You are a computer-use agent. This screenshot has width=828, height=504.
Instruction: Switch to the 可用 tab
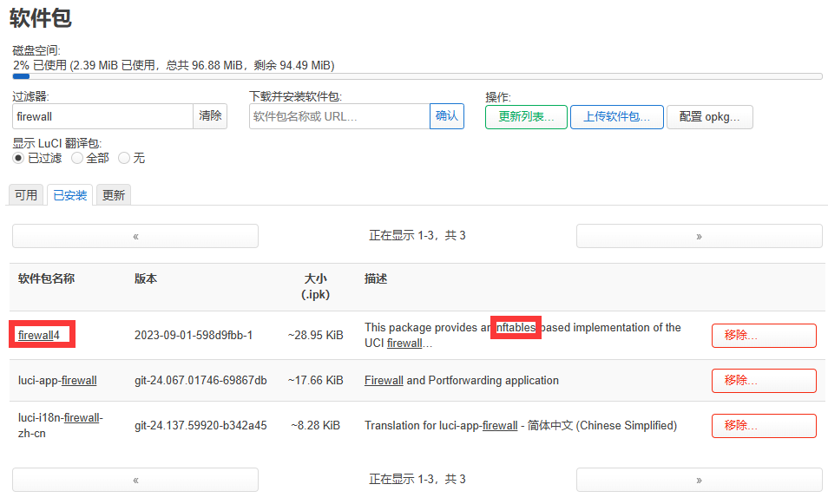click(x=26, y=195)
